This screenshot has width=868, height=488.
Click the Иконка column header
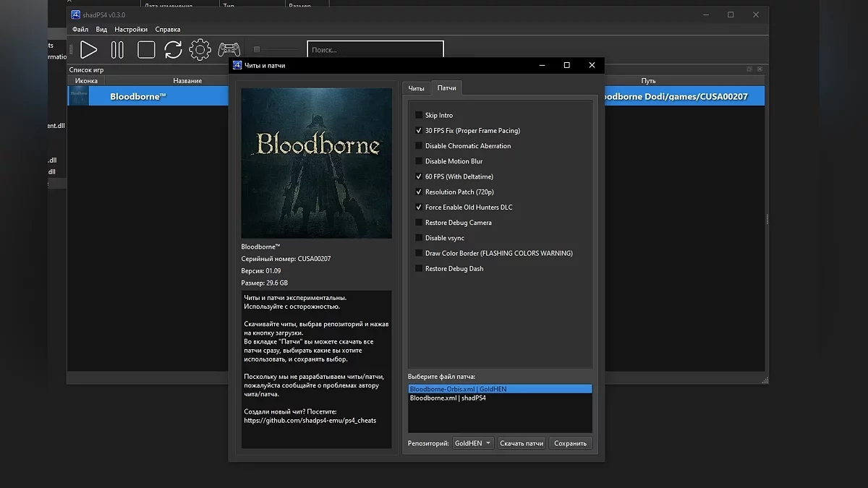point(86,81)
